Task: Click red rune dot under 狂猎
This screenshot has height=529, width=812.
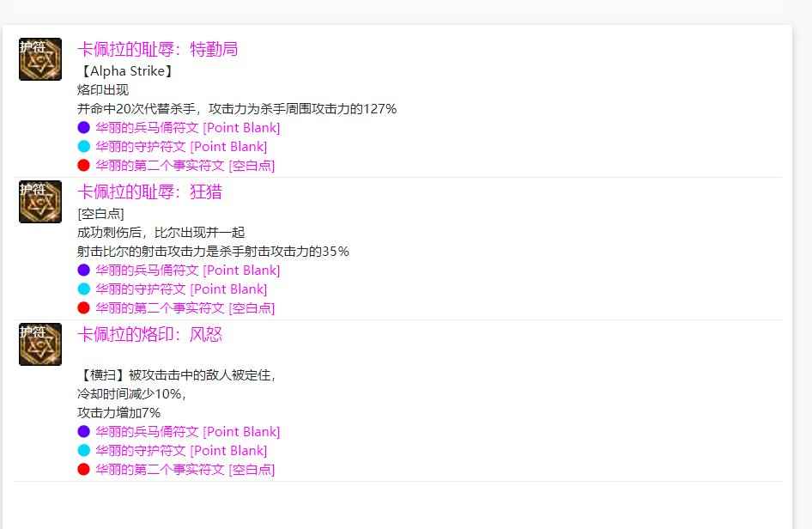Action: tap(83, 308)
